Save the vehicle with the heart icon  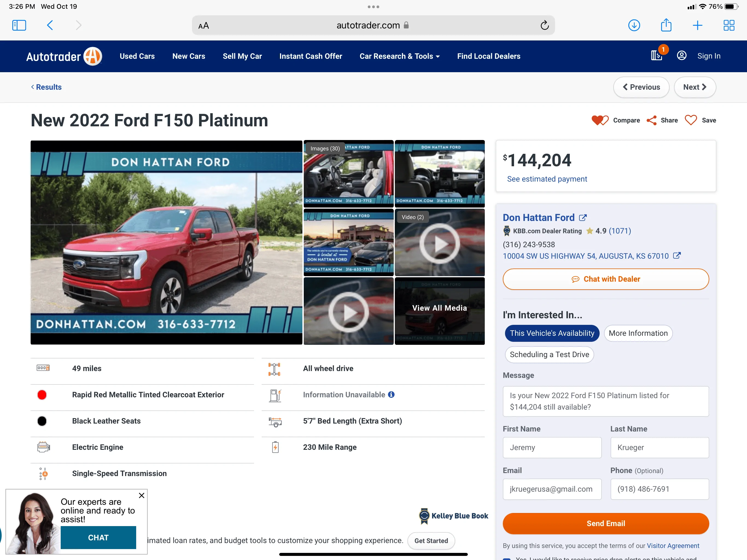[691, 120]
